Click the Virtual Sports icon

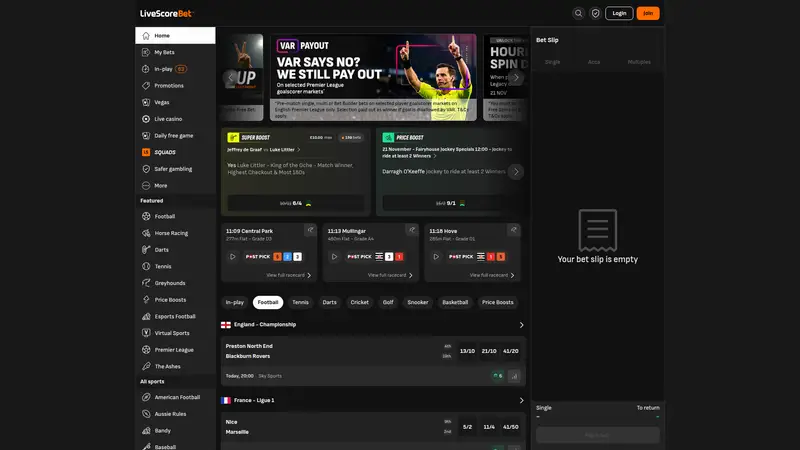pyautogui.click(x=146, y=333)
